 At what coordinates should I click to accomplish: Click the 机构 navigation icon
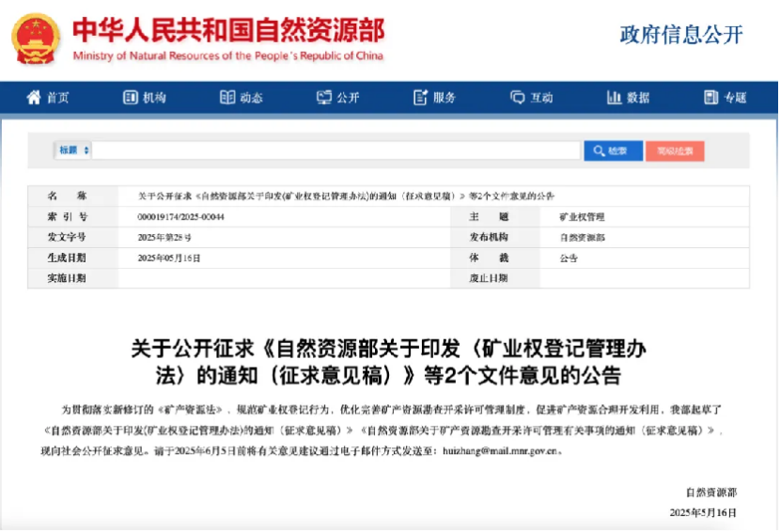(131, 97)
